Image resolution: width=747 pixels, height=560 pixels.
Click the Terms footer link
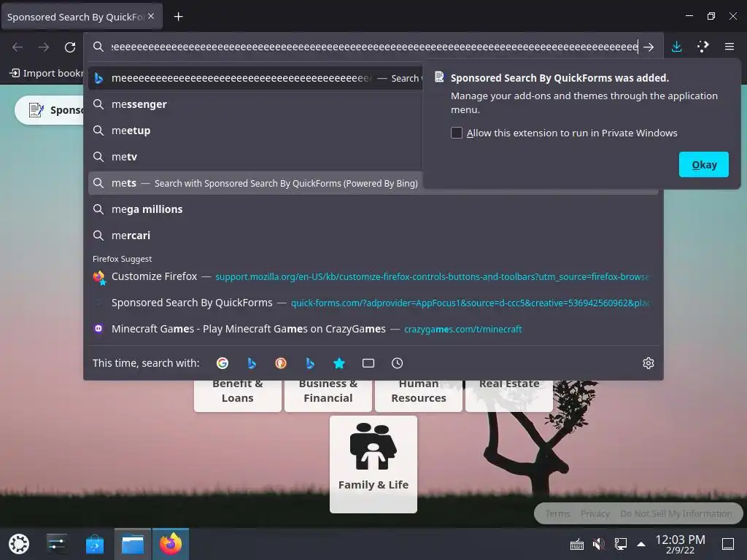tap(557, 514)
